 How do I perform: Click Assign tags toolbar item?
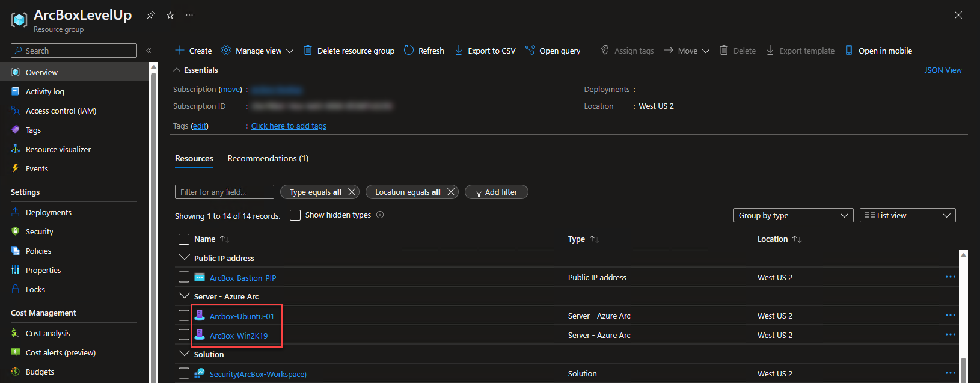tap(627, 51)
